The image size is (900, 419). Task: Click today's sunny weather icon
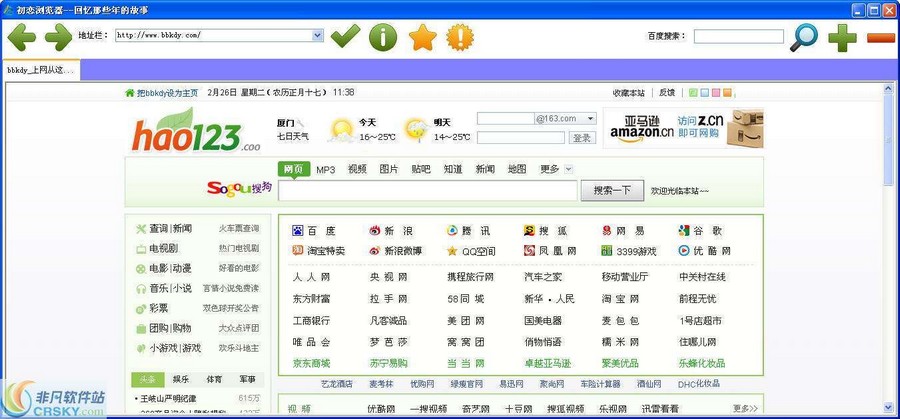[x=342, y=130]
